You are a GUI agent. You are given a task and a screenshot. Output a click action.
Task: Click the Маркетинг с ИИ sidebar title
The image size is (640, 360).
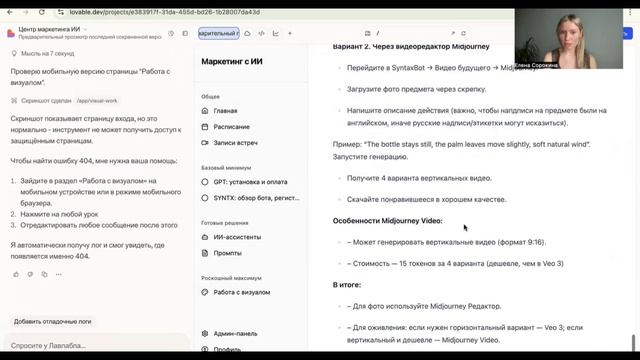click(x=232, y=62)
